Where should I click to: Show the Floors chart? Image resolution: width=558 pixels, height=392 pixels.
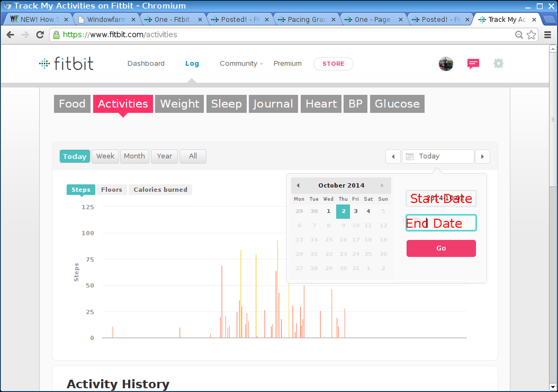click(x=111, y=190)
